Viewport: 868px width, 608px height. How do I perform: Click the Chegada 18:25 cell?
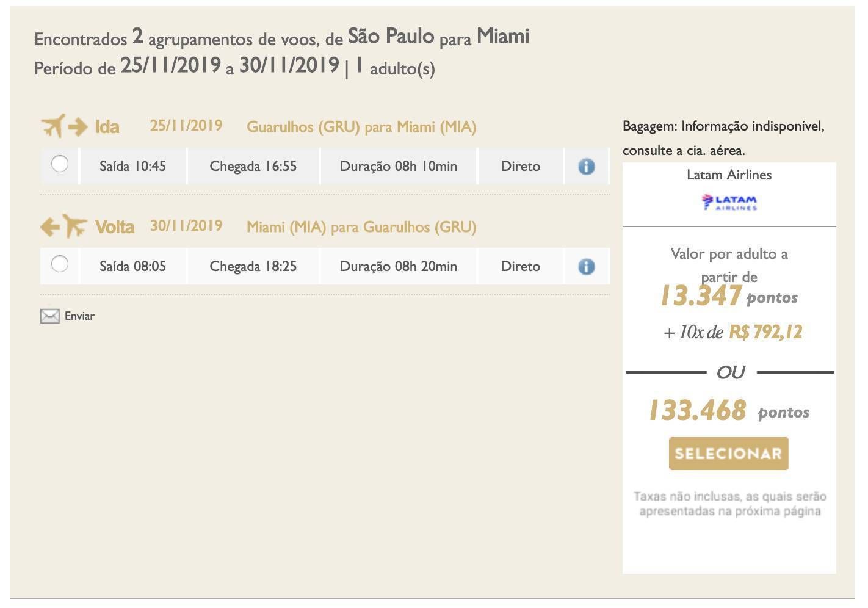[253, 266]
